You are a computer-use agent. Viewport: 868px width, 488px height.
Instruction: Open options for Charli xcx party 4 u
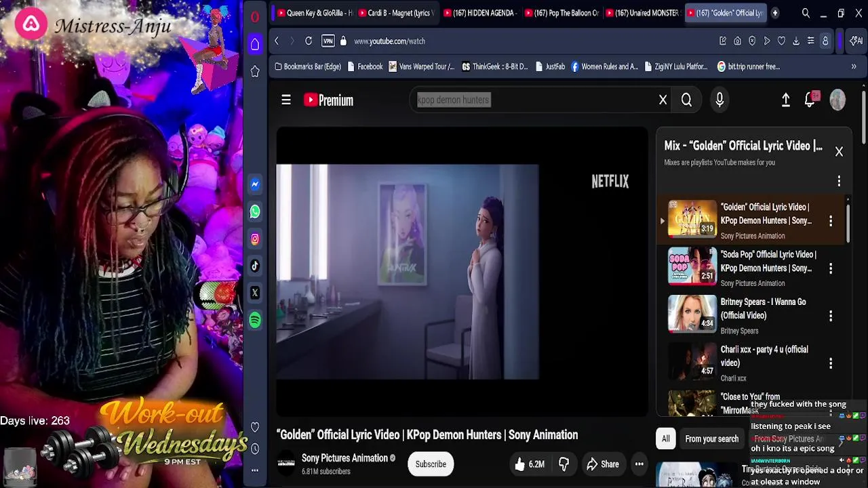(x=831, y=363)
